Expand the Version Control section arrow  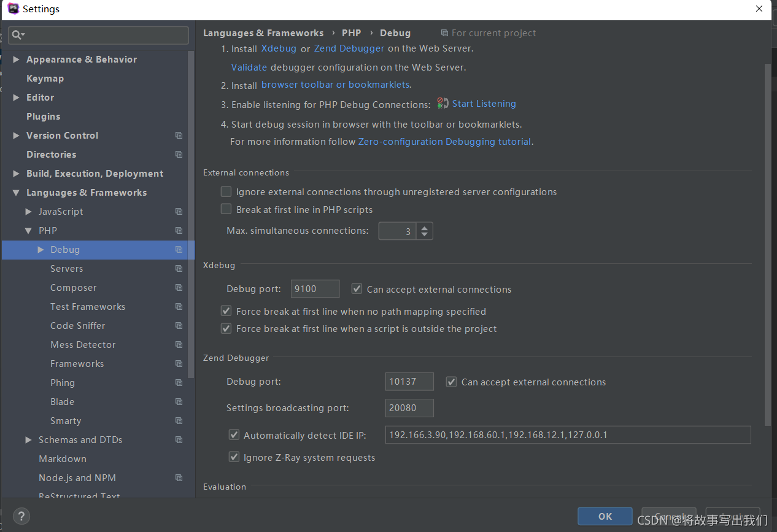[16, 136]
